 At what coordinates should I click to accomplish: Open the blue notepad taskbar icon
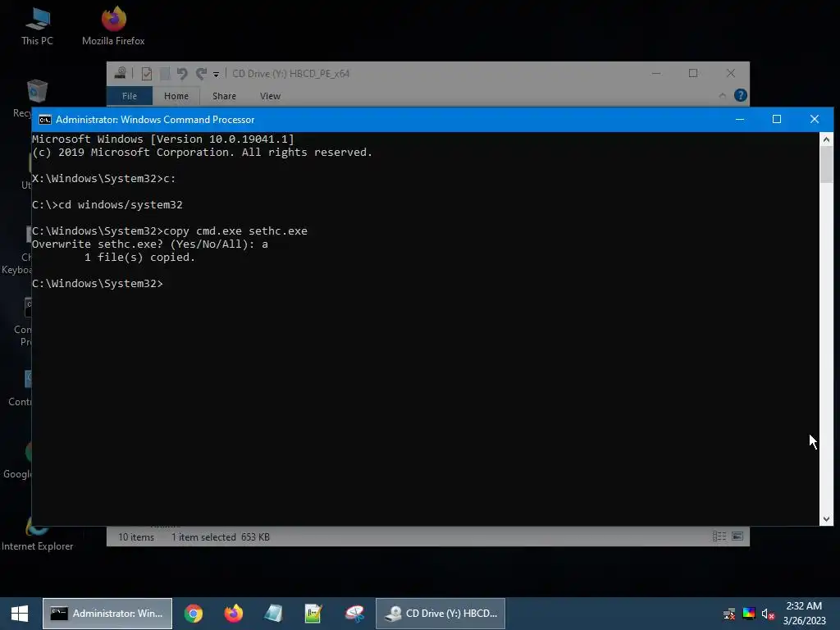pyautogui.click(x=273, y=614)
